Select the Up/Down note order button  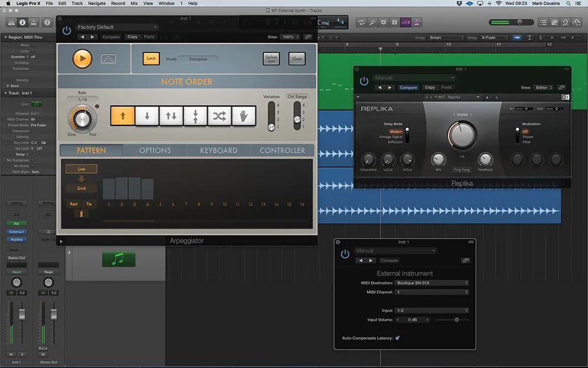(171, 115)
